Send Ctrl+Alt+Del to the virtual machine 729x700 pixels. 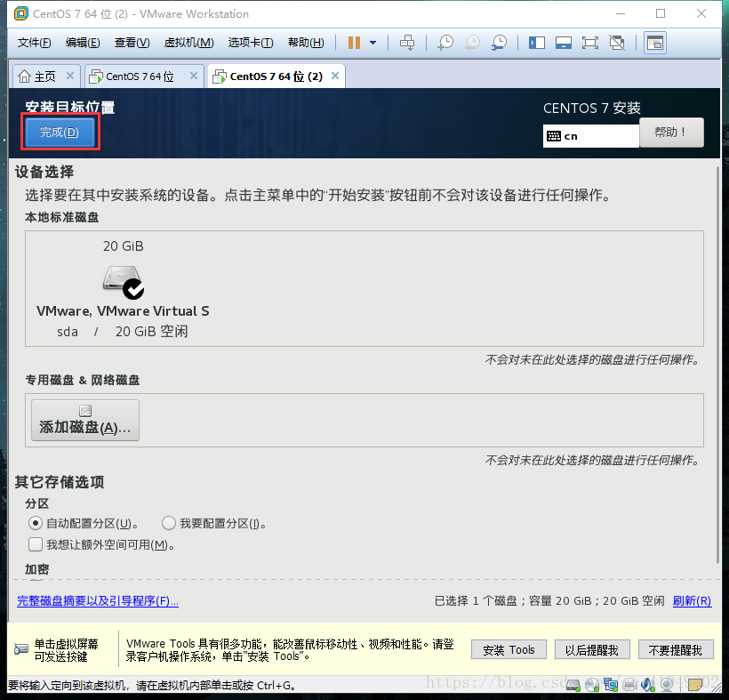tap(407, 43)
